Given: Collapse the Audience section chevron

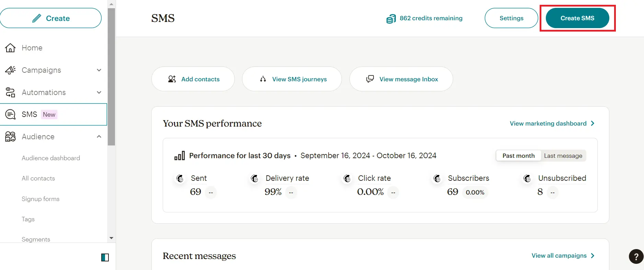Looking at the screenshot, I should [99, 137].
